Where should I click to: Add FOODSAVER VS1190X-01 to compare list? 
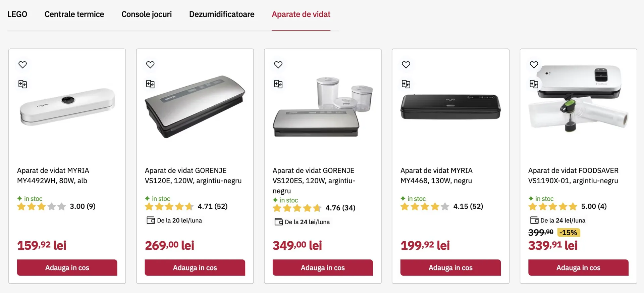click(534, 84)
